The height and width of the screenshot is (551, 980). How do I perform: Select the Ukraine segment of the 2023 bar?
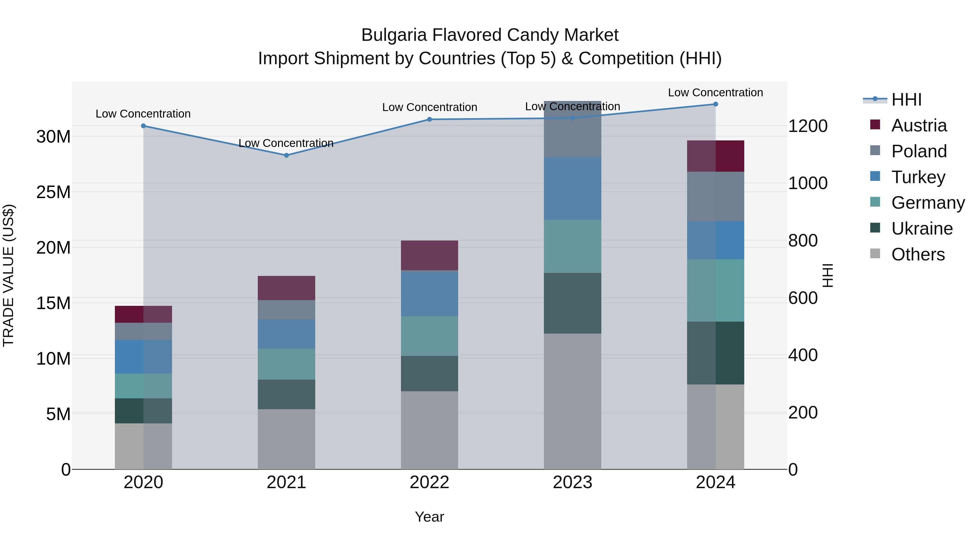[x=572, y=303]
